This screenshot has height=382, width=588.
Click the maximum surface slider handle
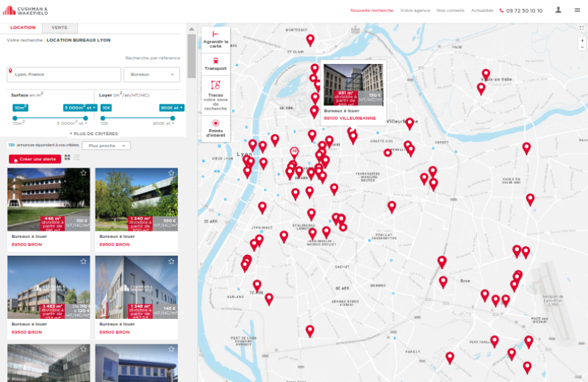[x=85, y=118]
